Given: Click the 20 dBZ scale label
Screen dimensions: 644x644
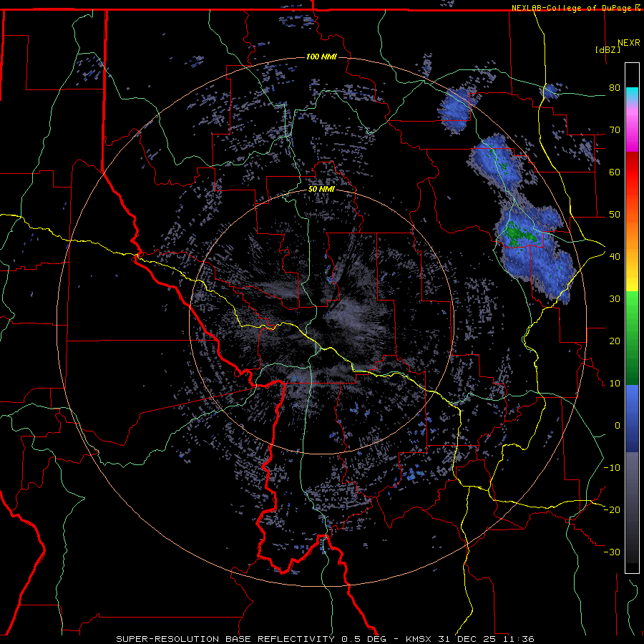Looking at the screenshot, I should (x=615, y=341).
